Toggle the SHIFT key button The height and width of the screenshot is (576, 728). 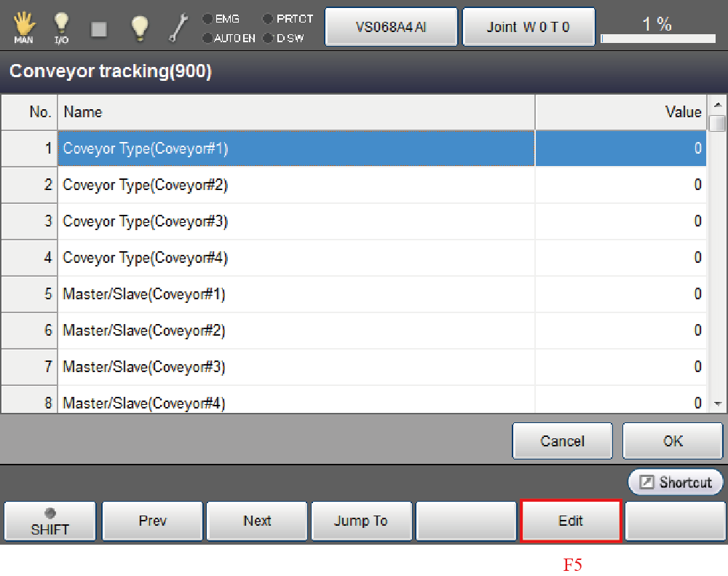pos(50,521)
